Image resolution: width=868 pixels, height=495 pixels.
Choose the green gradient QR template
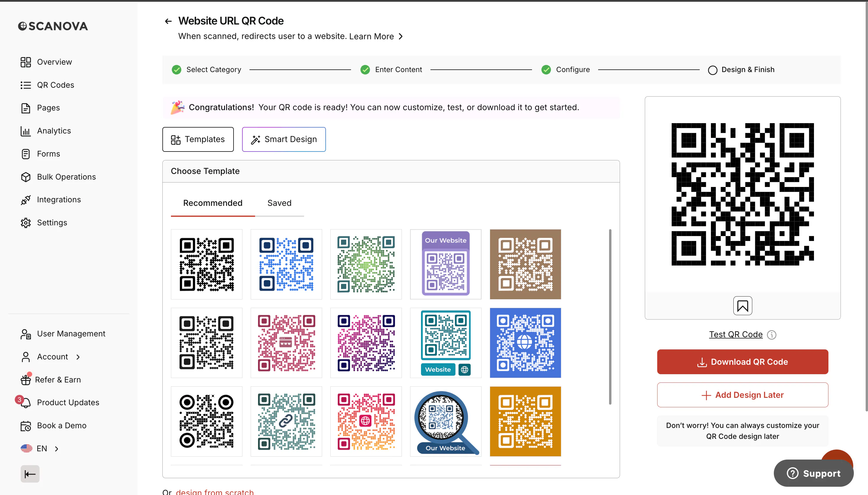tap(366, 264)
